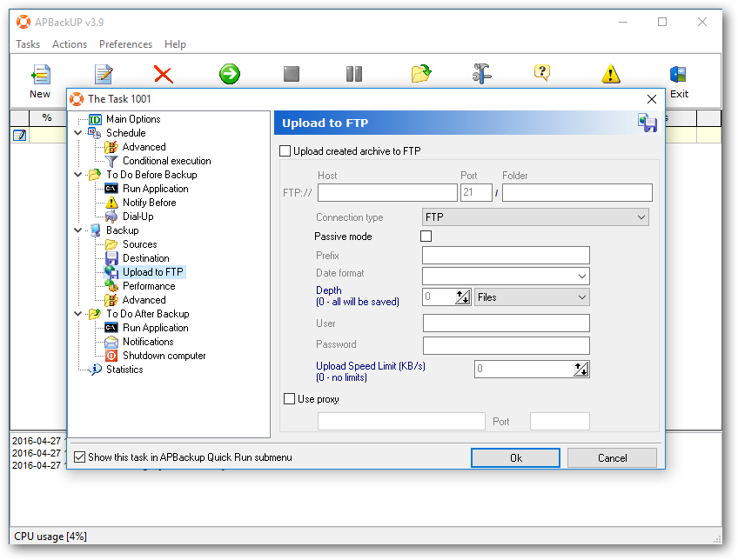The image size is (738, 560).
Task: Enable Use proxy checkbox
Action: (289, 399)
